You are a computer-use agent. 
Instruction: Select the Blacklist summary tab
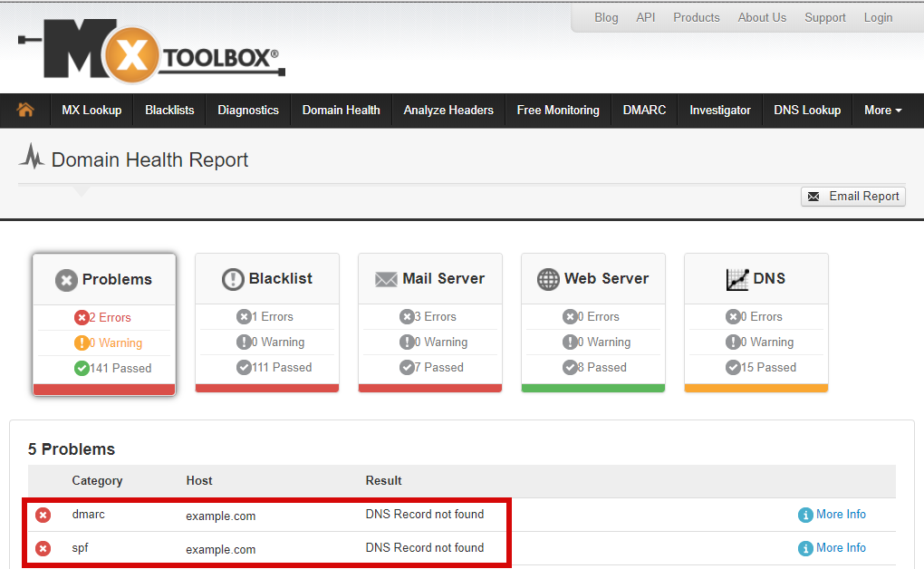tap(267, 279)
